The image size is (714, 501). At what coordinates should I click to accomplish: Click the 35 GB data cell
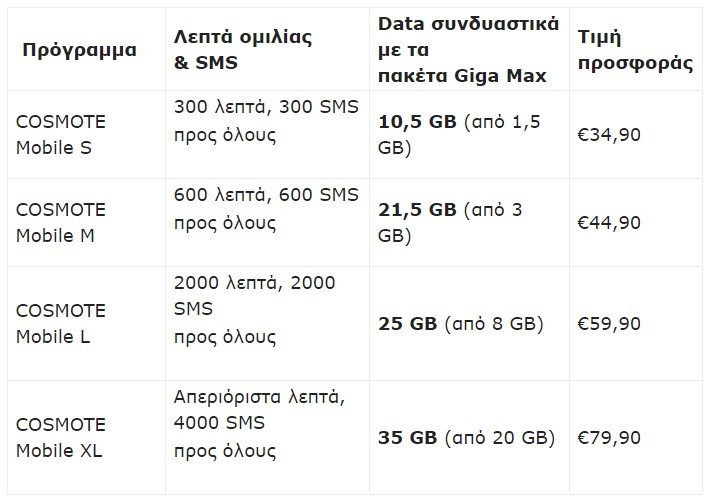tap(466, 438)
